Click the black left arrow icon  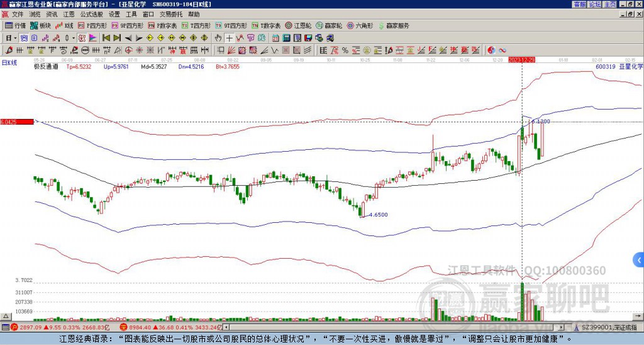point(128,38)
